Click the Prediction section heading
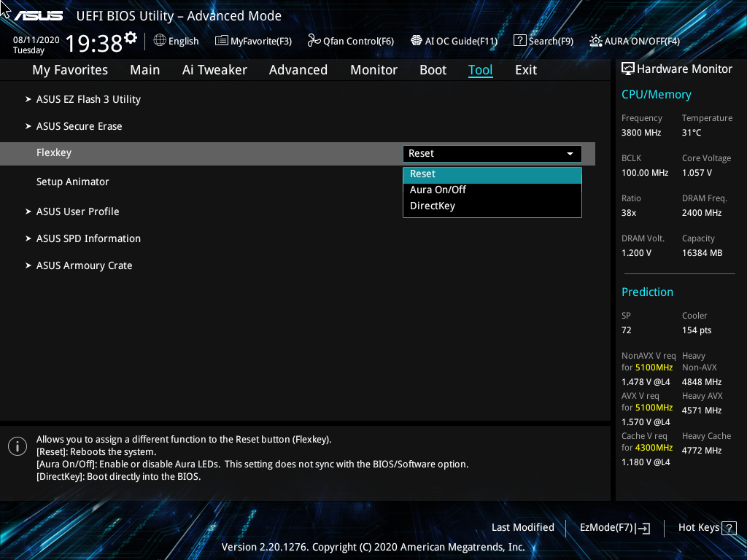 click(647, 292)
